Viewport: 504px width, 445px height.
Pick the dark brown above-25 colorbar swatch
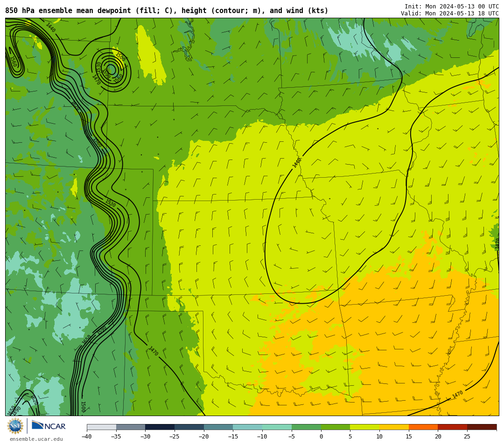click(x=482, y=427)
